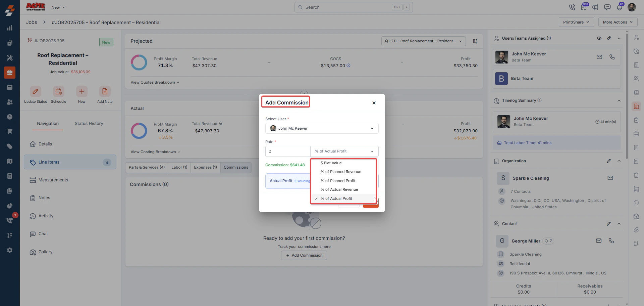Click the Add Note icon
This screenshot has width=644, height=306.
point(105,91)
